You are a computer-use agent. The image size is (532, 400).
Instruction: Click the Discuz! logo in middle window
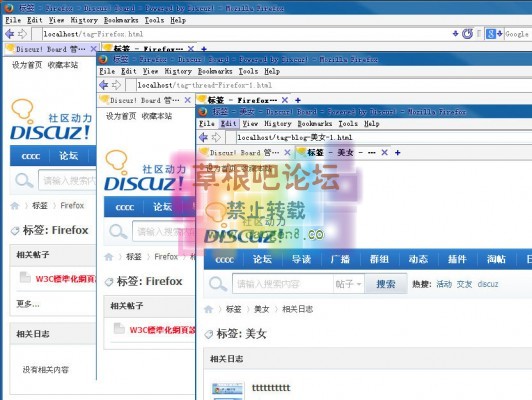(x=145, y=171)
